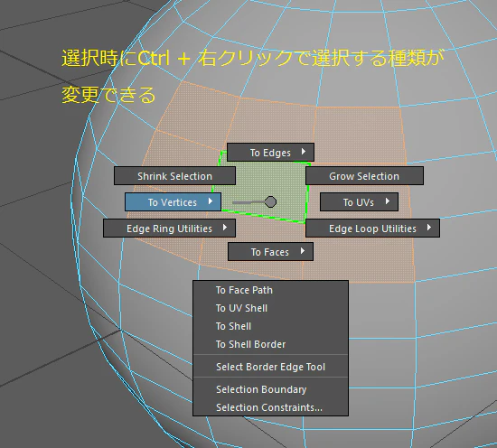The image size is (497, 448).
Task: Select To UV Shell entry
Action: coord(270,308)
